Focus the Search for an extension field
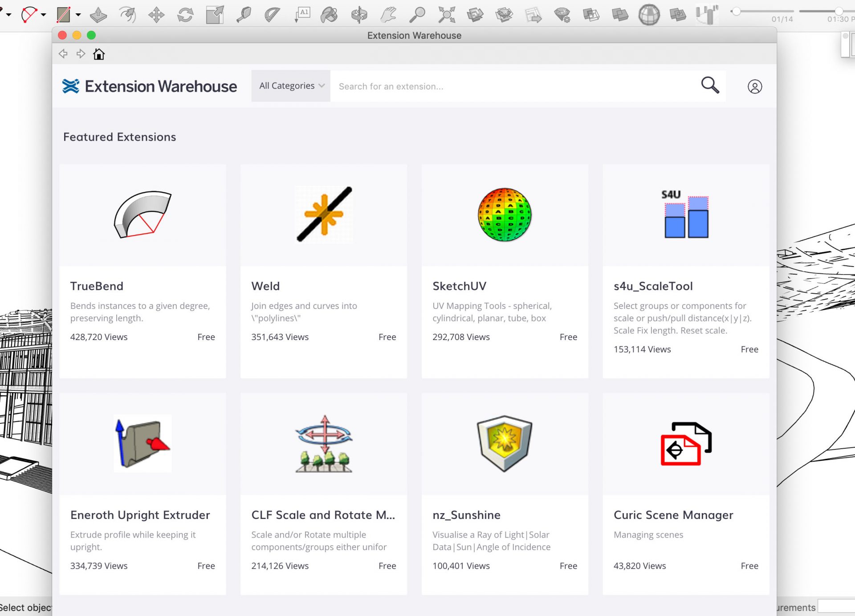The image size is (855, 616). [512, 86]
